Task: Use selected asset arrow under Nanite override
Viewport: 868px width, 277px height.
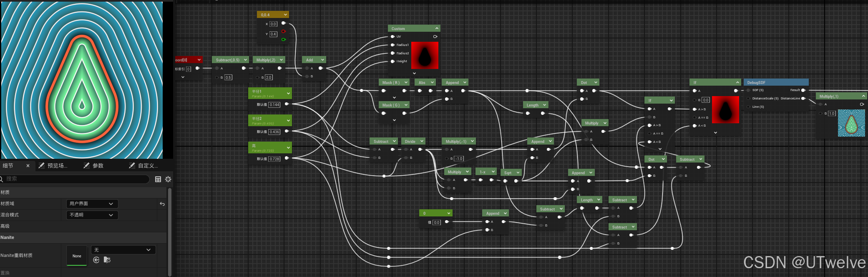Action: click(96, 260)
